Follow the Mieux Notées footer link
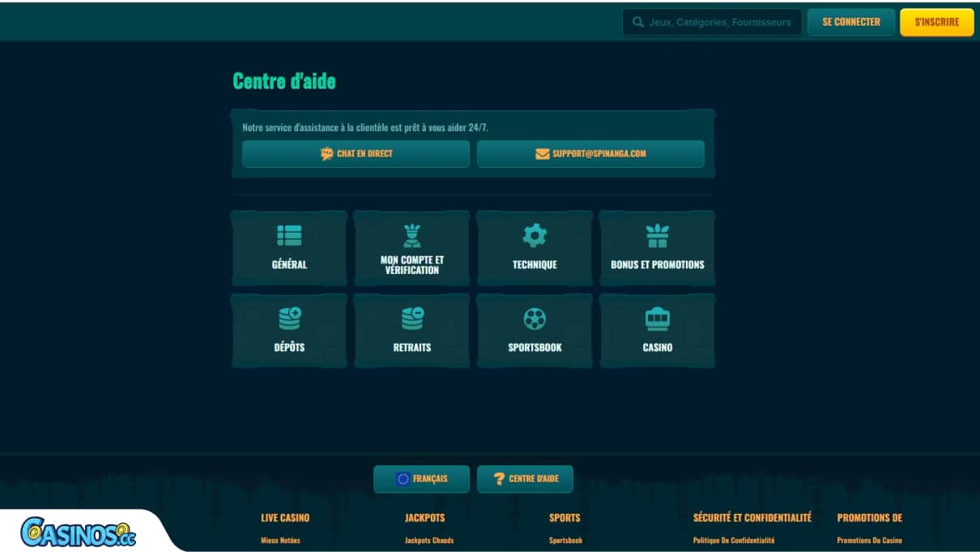The height and width of the screenshot is (552, 980). 280,541
